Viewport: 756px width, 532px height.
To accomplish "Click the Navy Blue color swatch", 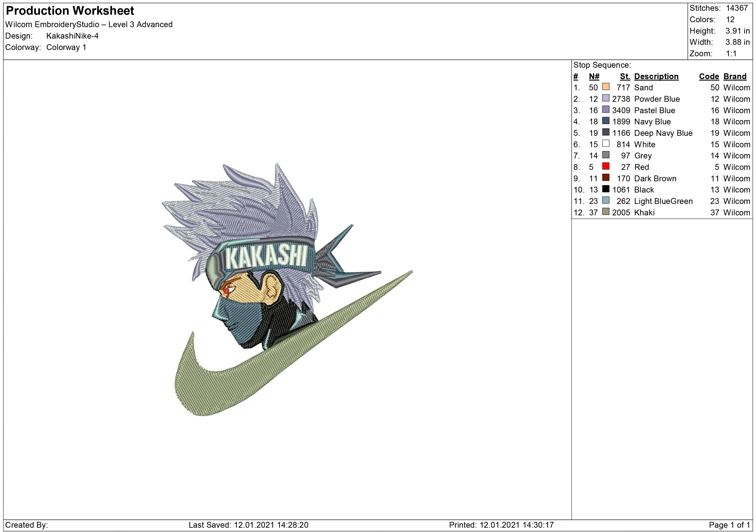I will click(x=606, y=120).
